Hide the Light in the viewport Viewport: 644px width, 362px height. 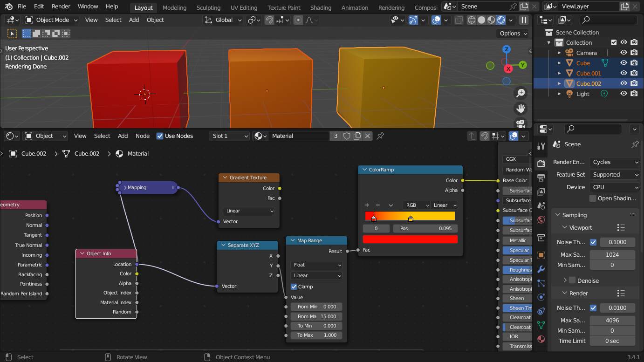[x=623, y=94]
